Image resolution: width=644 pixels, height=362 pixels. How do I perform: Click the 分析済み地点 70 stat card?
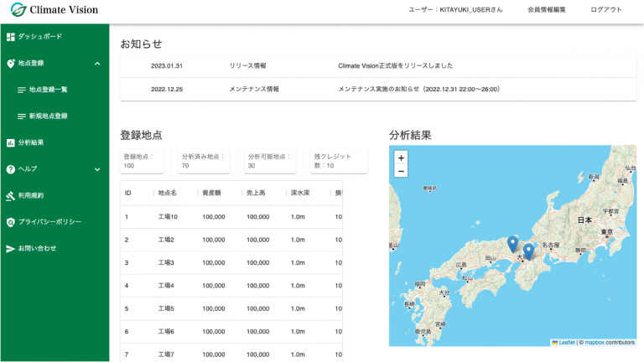click(204, 161)
